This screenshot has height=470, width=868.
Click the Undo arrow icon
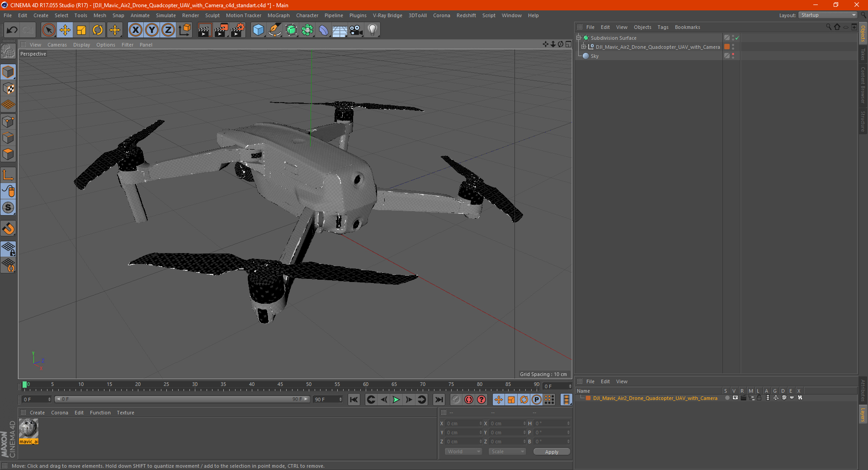point(12,30)
